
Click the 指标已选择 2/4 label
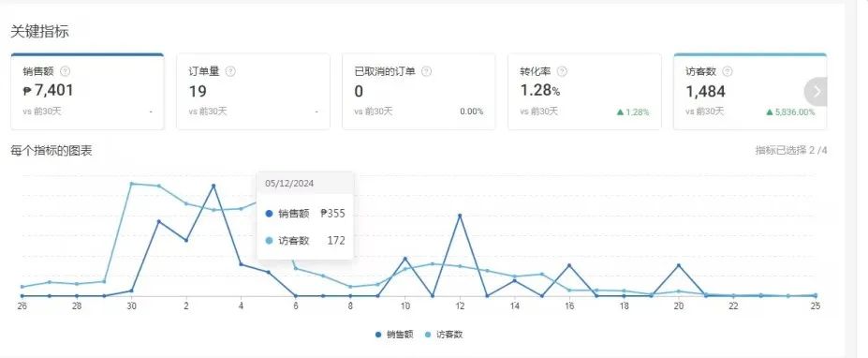point(791,150)
